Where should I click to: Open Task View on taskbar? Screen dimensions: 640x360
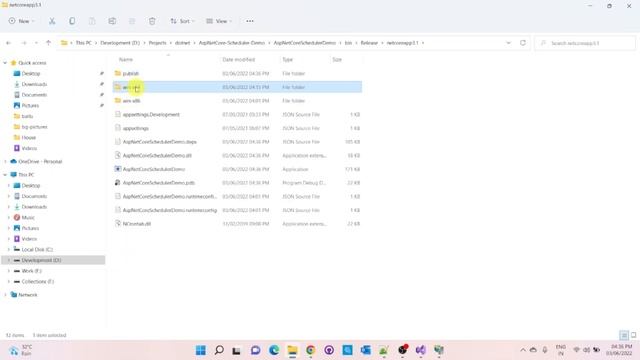(237, 350)
